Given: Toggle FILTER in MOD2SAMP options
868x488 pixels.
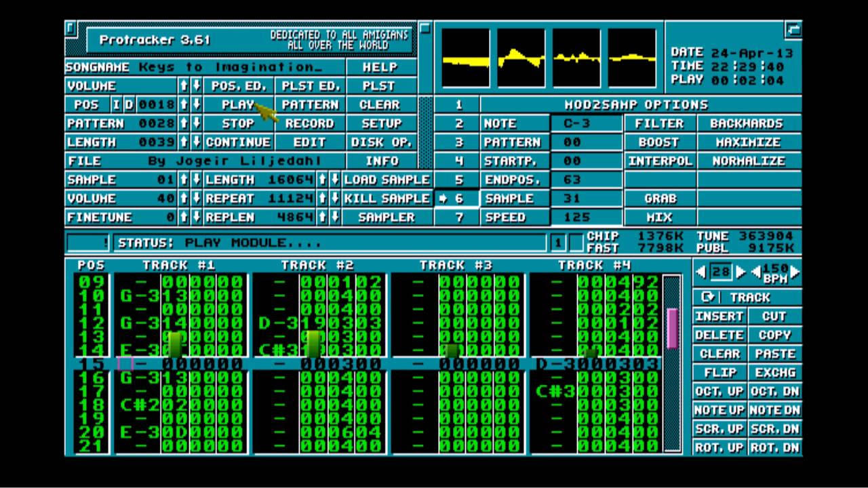Looking at the screenshot, I should point(660,124).
